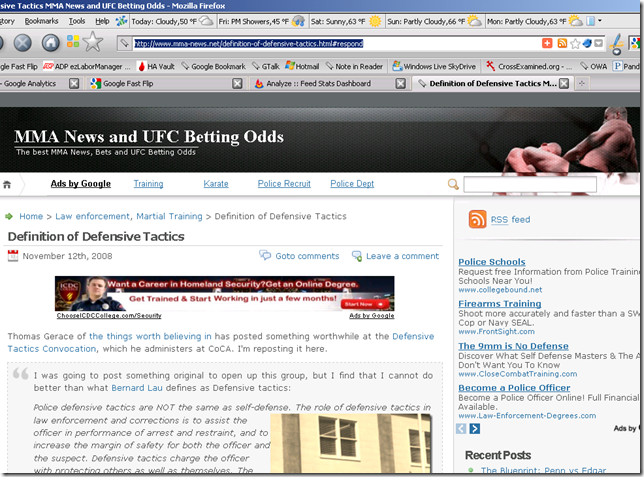This screenshot has width=644, height=477.
Task: Open the Training ad link
Action: tap(148, 184)
